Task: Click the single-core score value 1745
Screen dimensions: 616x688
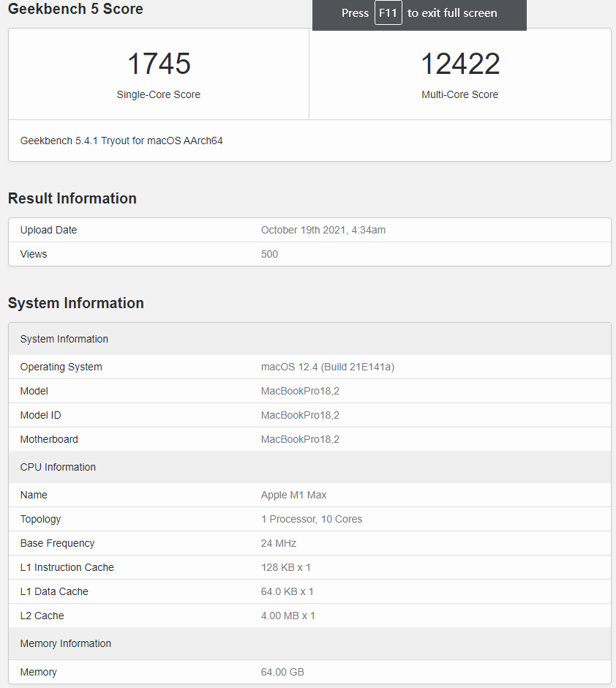Action: [159, 64]
